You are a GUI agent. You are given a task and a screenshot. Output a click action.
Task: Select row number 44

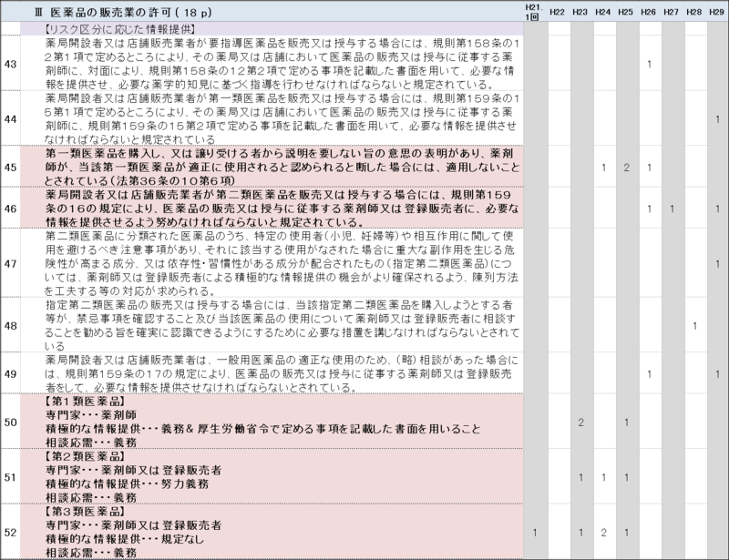(x=10, y=119)
